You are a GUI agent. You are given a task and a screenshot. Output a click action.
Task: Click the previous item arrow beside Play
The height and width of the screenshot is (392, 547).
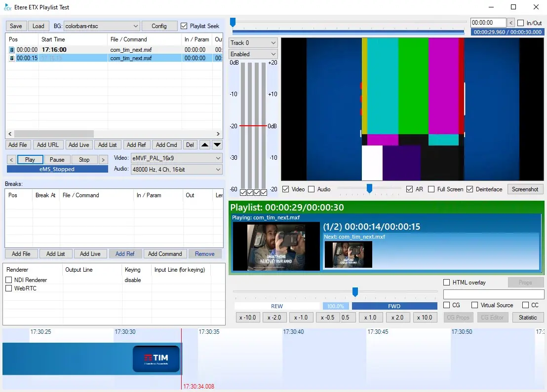(x=11, y=160)
